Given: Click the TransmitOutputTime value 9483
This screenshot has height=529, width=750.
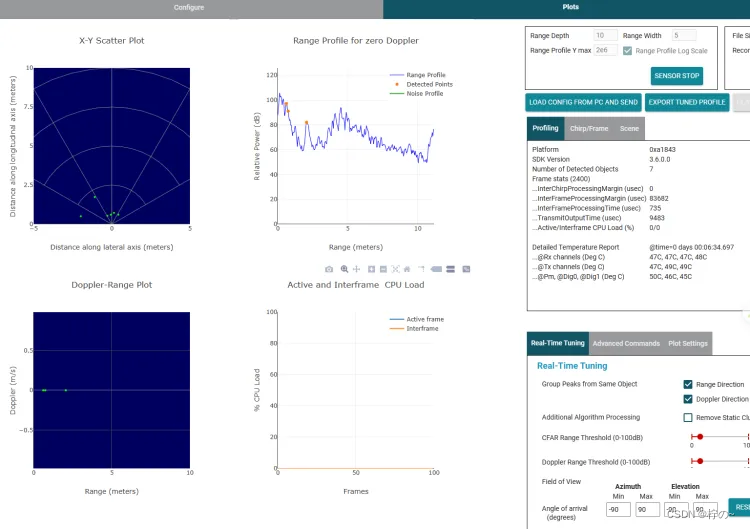Looking at the screenshot, I should pos(657,218).
